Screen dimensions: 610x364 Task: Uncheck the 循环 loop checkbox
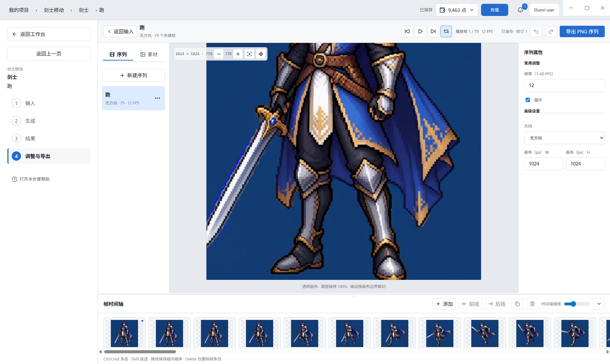coord(528,100)
